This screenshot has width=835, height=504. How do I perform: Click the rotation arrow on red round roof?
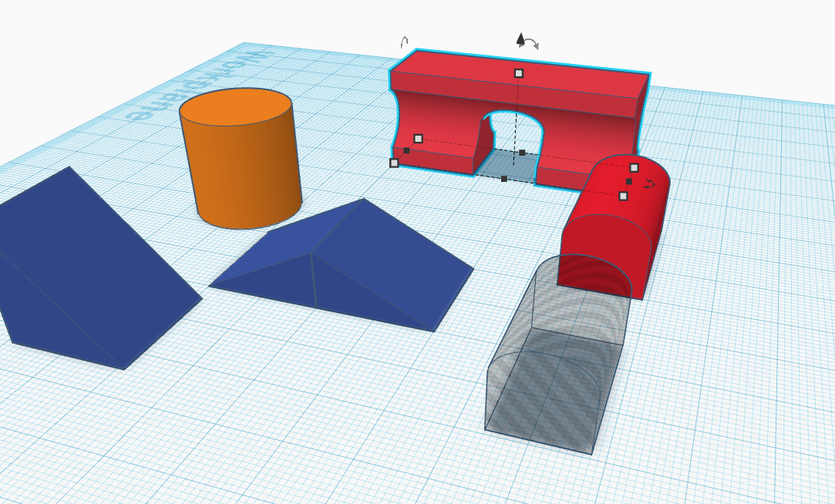[649, 184]
